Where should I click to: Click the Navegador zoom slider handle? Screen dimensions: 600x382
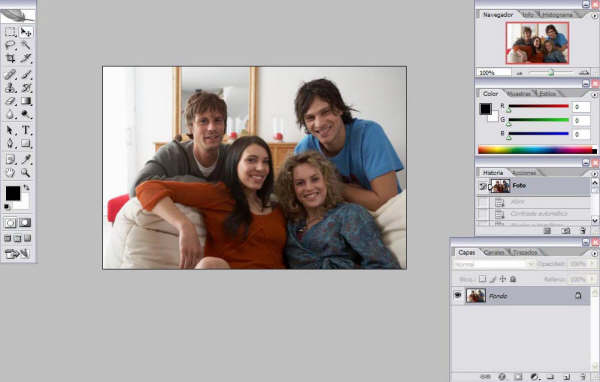551,72
